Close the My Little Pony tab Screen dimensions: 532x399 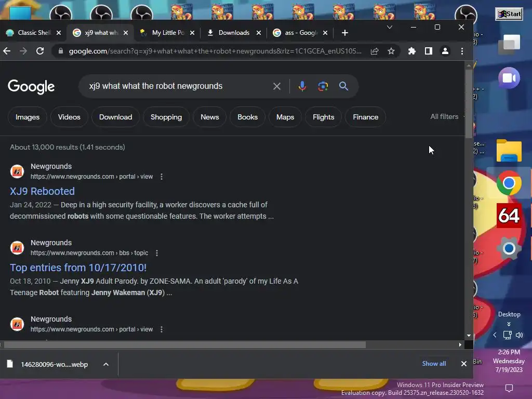pos(192,33)
